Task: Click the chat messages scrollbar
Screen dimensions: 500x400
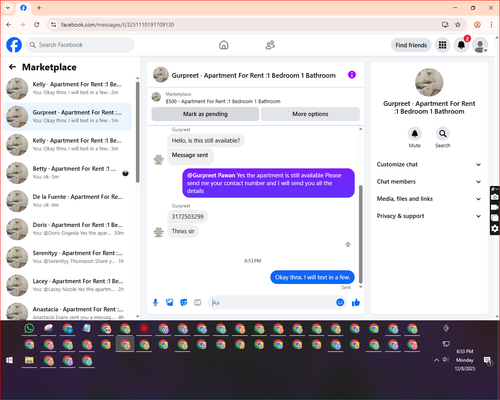Action: [360, 233]
